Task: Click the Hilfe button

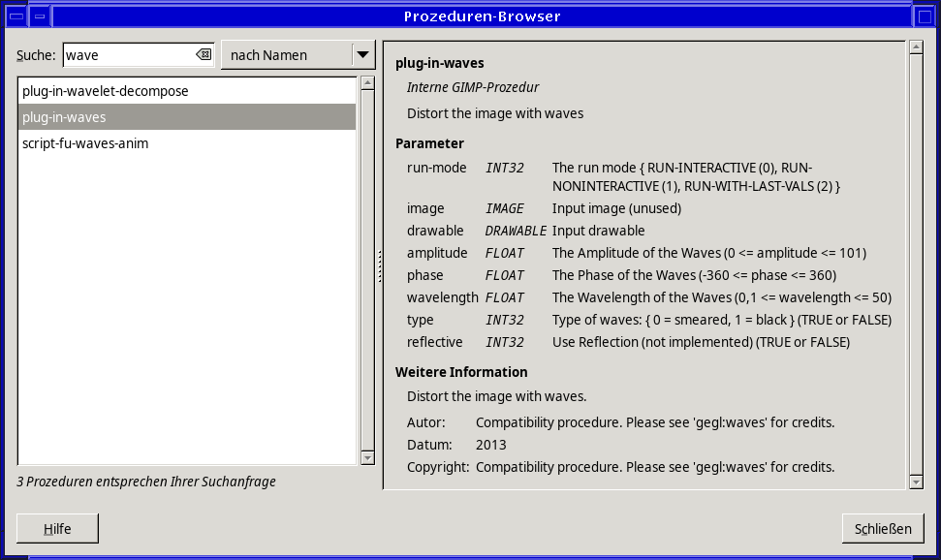Action: point(57,529)
